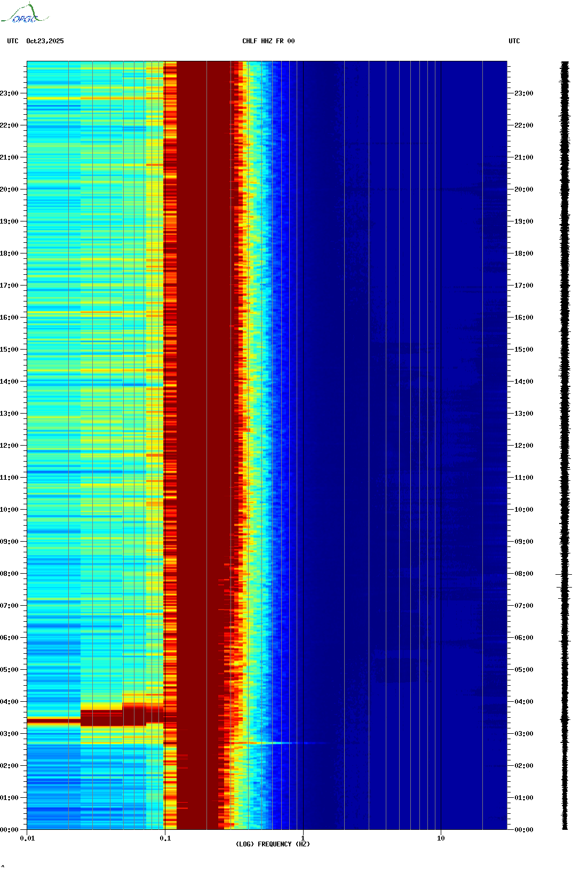
Task: Click the 18:00 label on right time axis
Action: point(523,253)
